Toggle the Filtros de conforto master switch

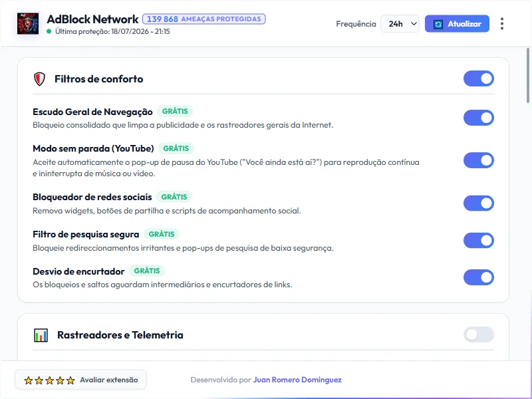point(478,78)
